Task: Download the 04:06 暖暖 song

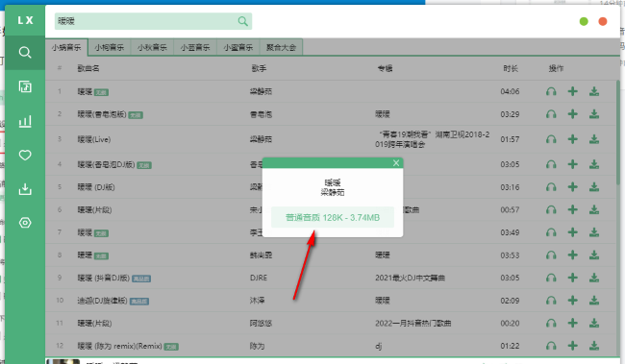Action: coord(594,91)
